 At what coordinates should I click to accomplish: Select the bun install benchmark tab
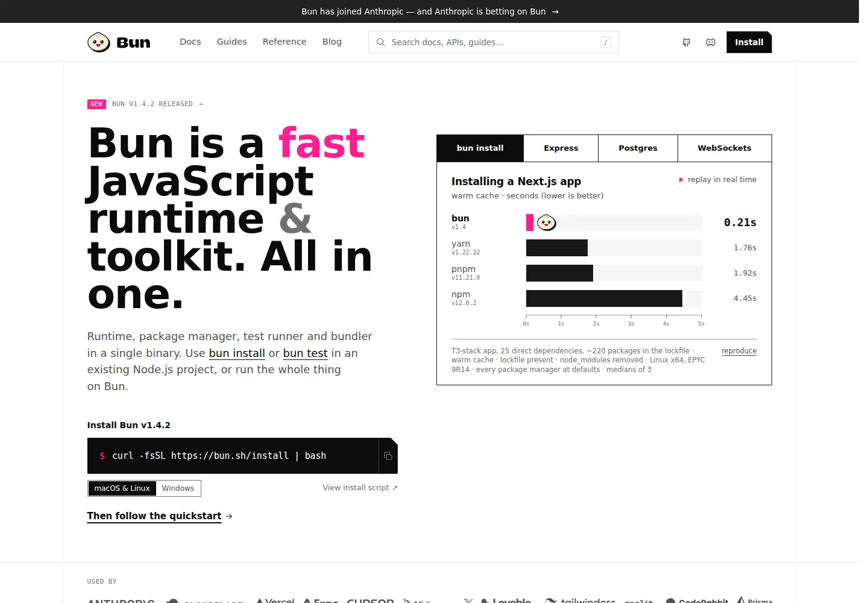tap(480, 148)
